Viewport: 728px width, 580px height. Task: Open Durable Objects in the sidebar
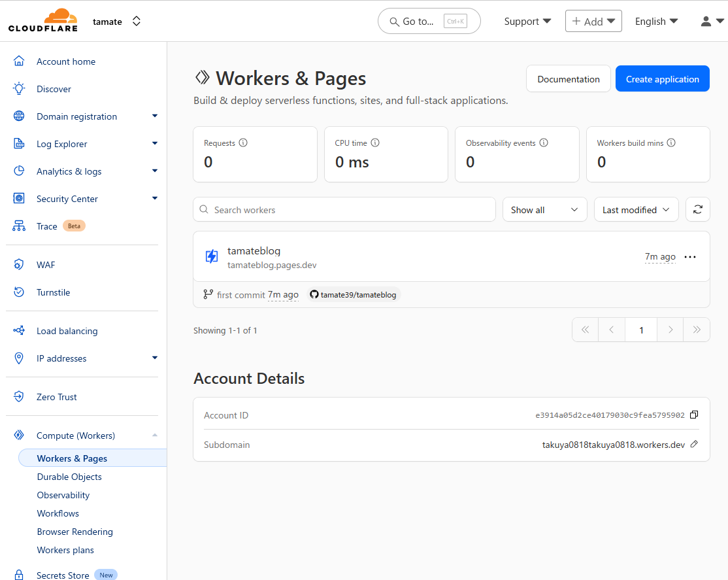[x=69, y=477]
